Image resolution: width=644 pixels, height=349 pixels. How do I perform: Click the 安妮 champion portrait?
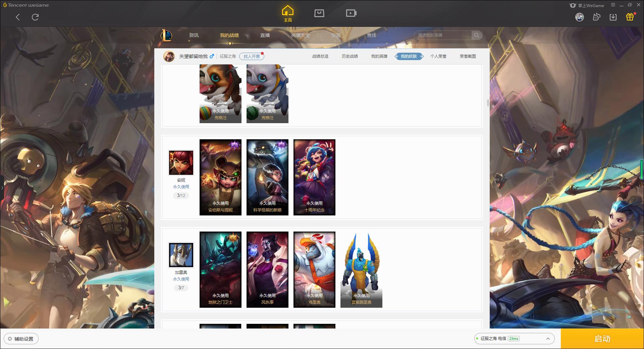181,163
